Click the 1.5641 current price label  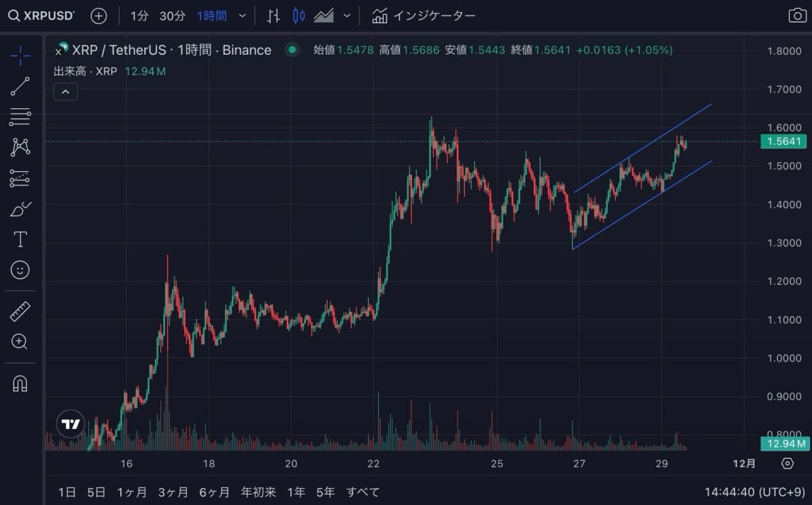(785, 141)
